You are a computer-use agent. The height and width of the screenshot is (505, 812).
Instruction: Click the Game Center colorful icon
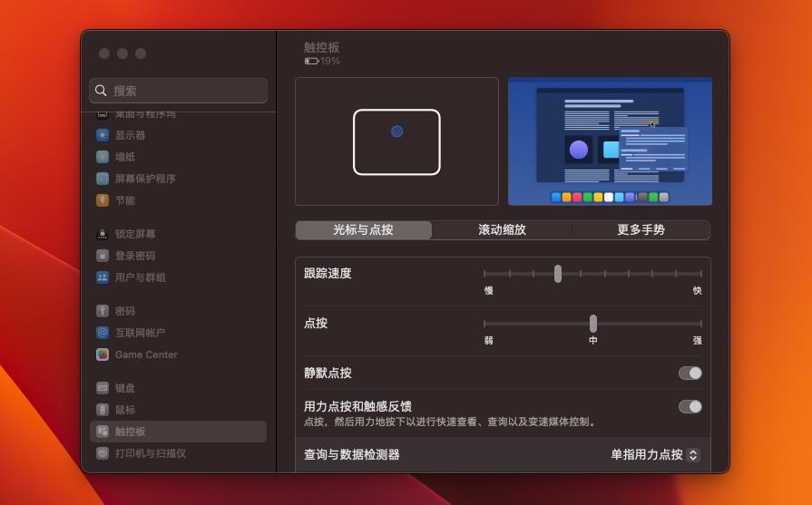103,354
